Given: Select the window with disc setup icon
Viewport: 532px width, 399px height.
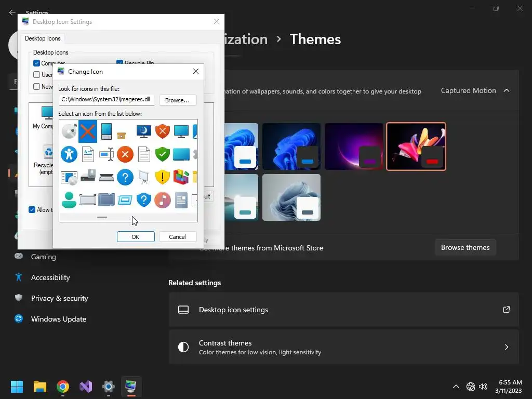Looking at the screenshot, I should [x=69, y=178].
